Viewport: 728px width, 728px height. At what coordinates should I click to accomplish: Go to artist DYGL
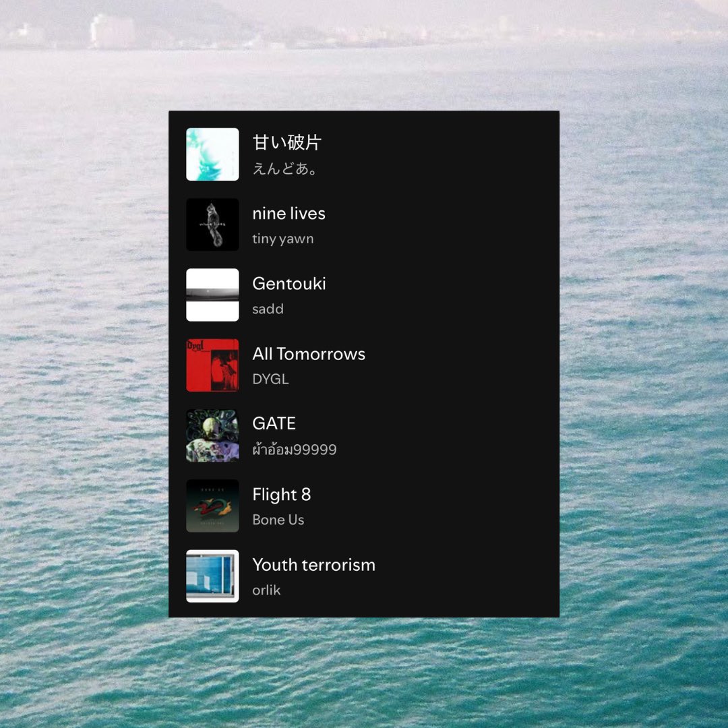[271, 380]
